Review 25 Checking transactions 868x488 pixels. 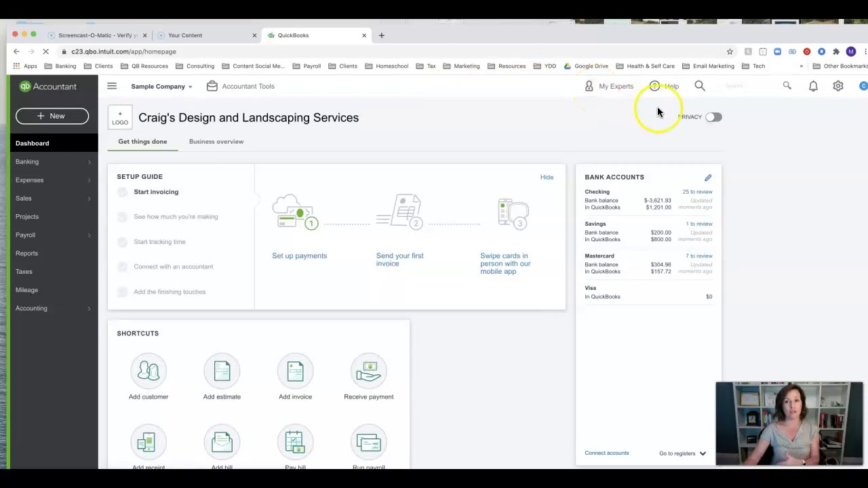click(x=697, y=192)
